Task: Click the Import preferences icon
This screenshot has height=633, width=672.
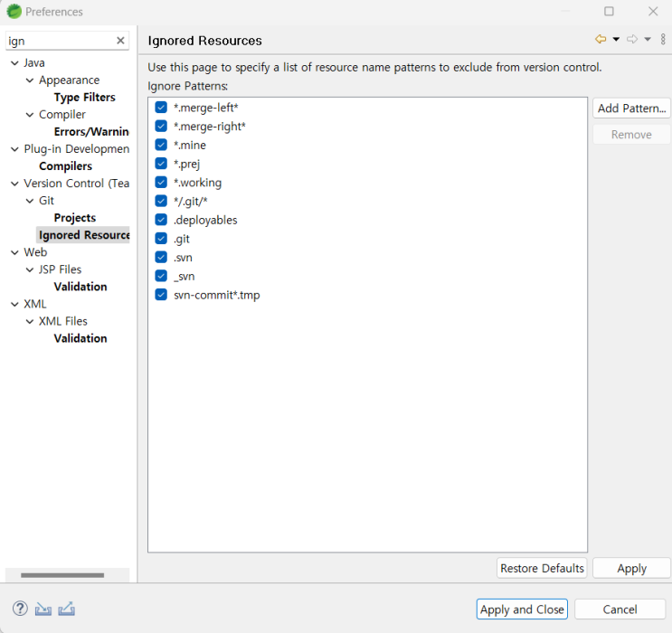Action: pyautogui.click(x=43, y=609)
